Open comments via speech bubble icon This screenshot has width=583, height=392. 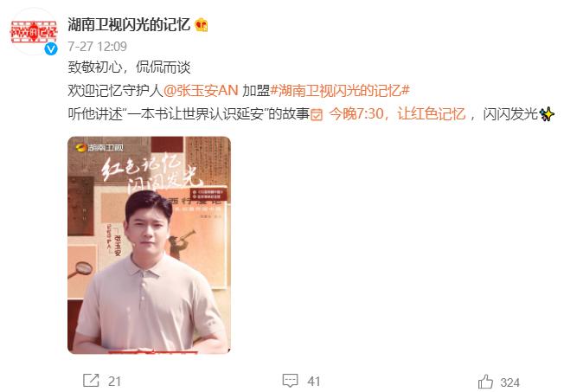(x=290, y=381)
